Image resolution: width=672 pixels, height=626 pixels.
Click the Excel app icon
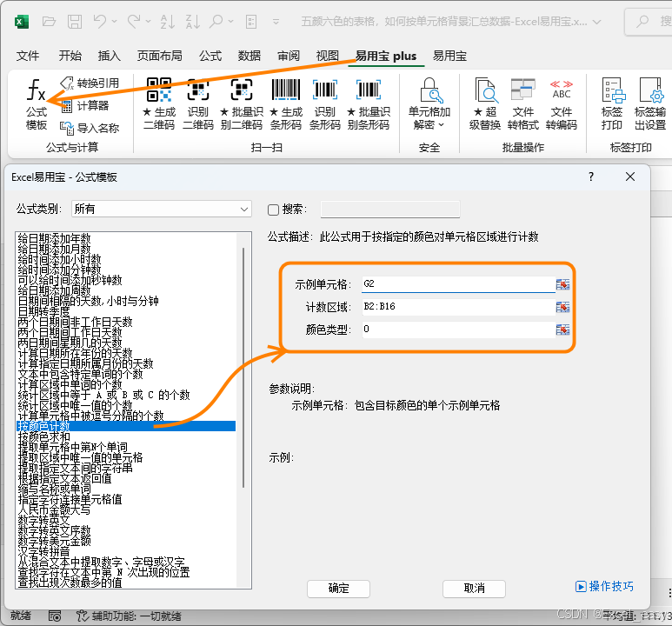pos(22,22)
